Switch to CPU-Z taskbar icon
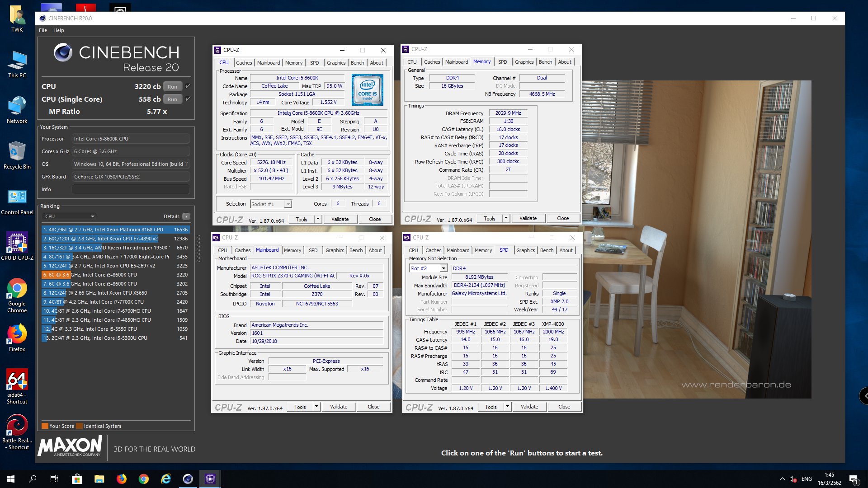868x488 pixels. [210, 479]
